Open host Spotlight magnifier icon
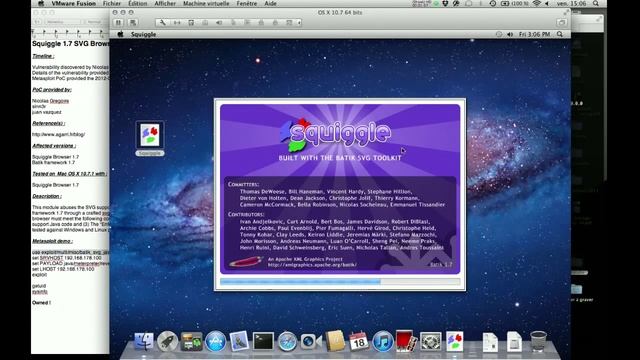This screenshot has width=640, height=360. (596, 3)
